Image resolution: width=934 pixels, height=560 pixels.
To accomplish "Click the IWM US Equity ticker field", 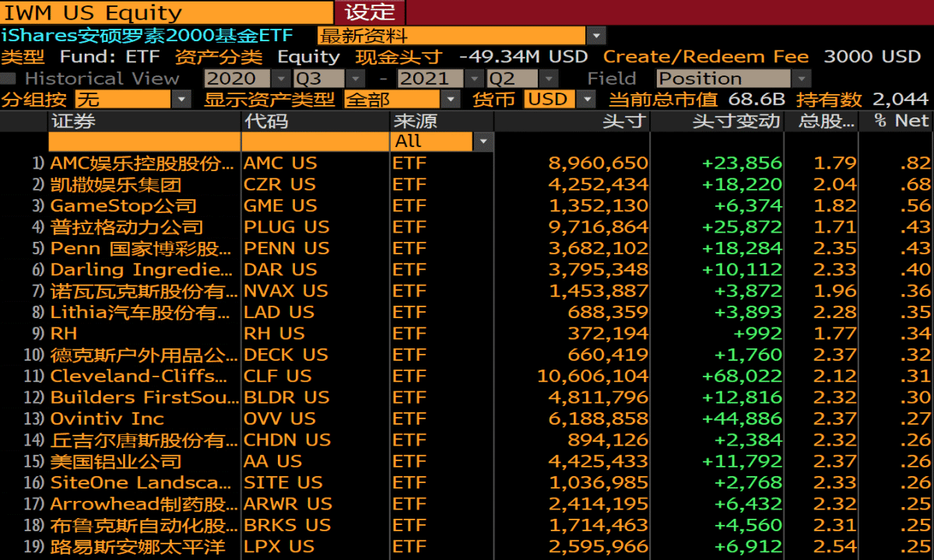I will point(167,12).
